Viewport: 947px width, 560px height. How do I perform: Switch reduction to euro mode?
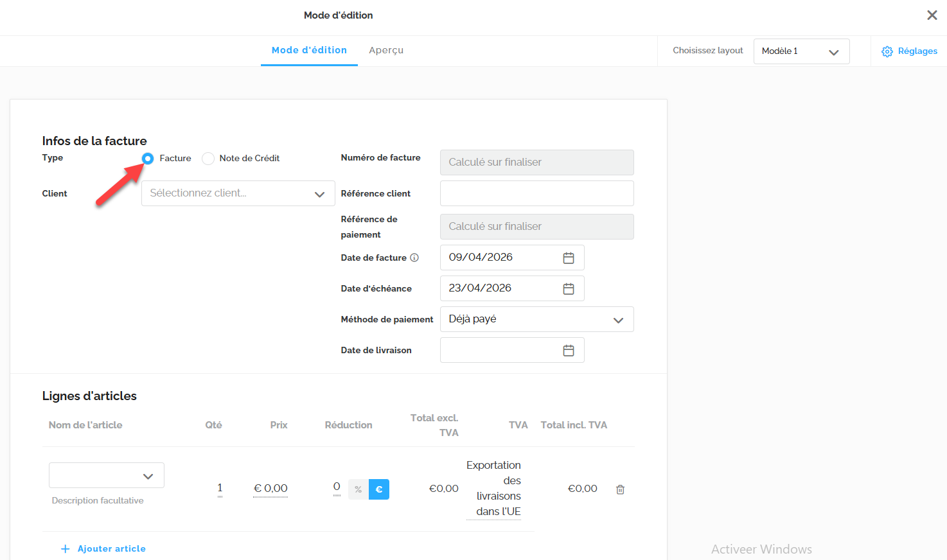coord(379,489)
